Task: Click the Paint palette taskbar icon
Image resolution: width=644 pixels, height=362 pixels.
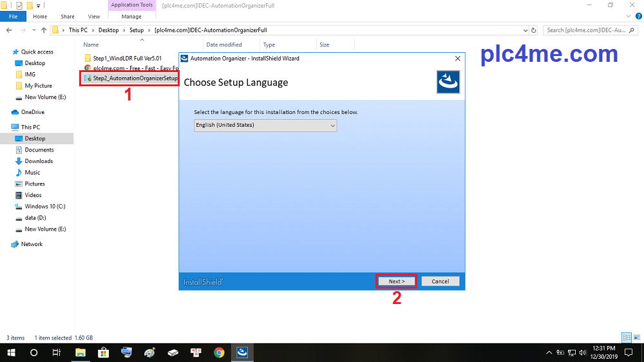Action: [149, 352]
